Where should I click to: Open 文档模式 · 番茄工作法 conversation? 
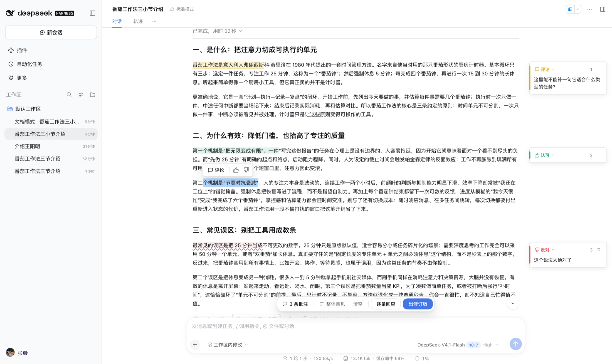[x=51, y=122]
